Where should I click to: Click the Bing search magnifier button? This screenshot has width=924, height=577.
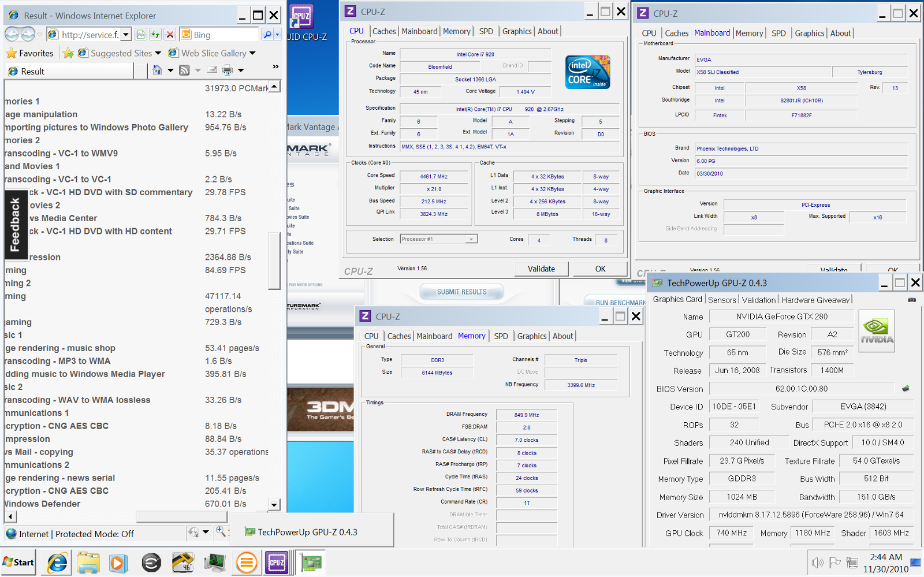267,35
